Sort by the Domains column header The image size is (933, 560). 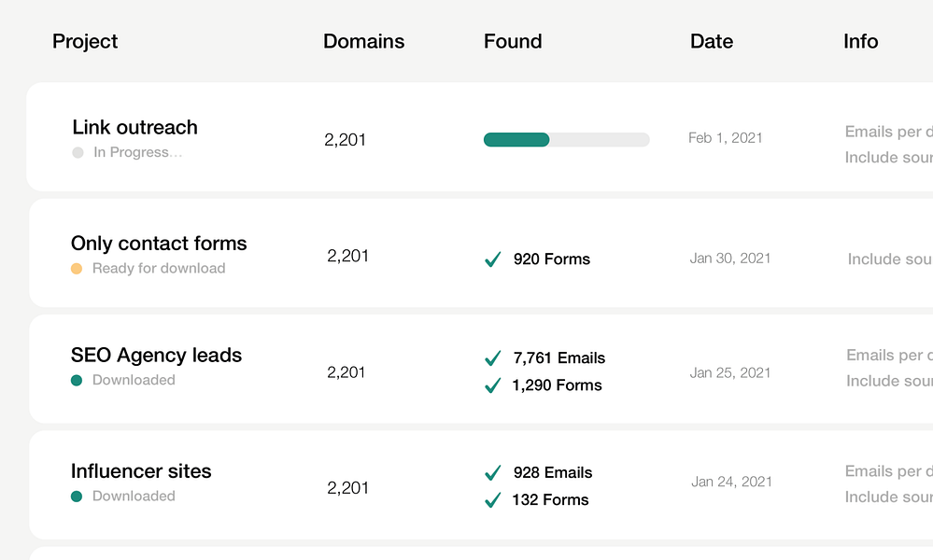(x=363, y=42)
